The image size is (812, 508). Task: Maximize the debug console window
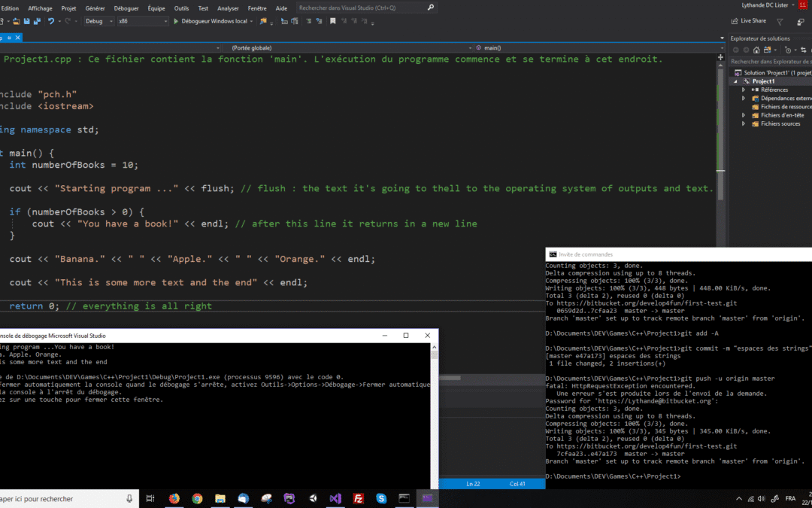point(406,336)
